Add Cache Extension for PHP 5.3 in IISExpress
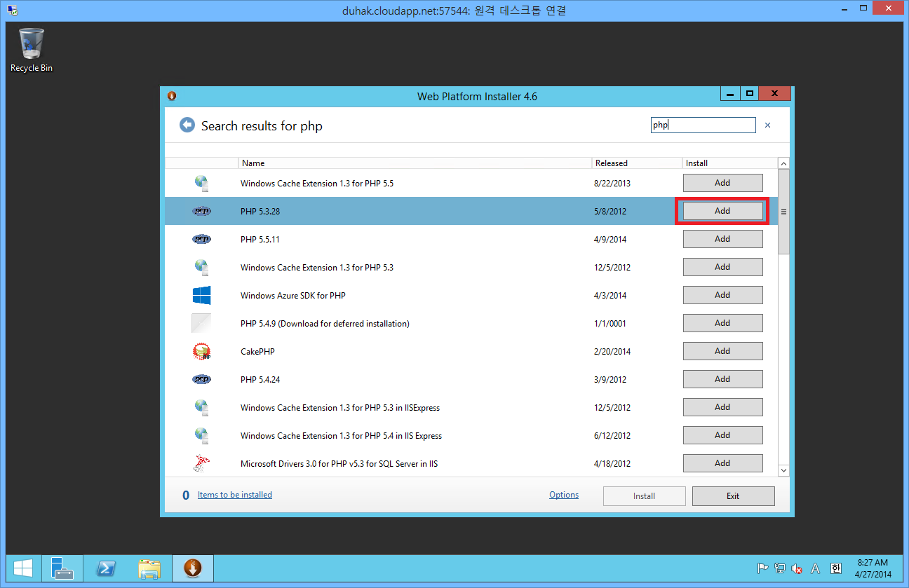 [722, 407]
